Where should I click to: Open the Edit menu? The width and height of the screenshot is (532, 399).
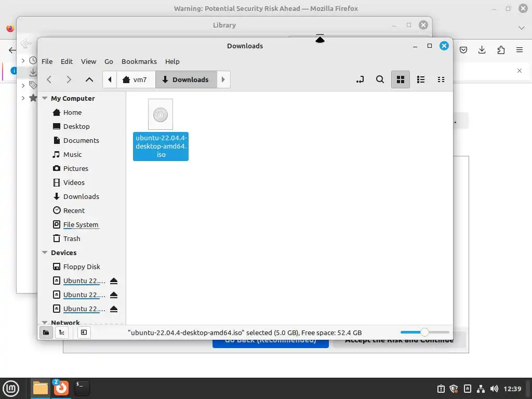[66, 61]
